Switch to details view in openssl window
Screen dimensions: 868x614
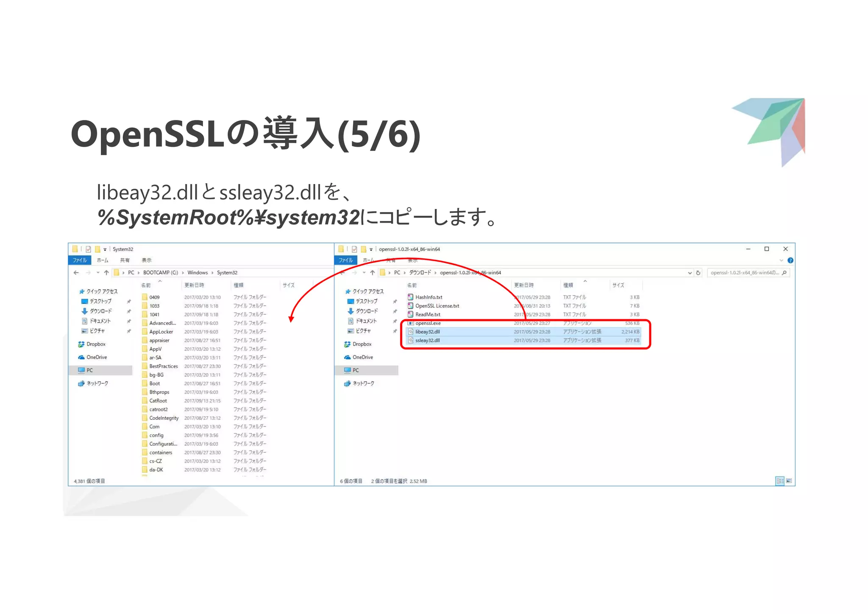tap(779, 481)
